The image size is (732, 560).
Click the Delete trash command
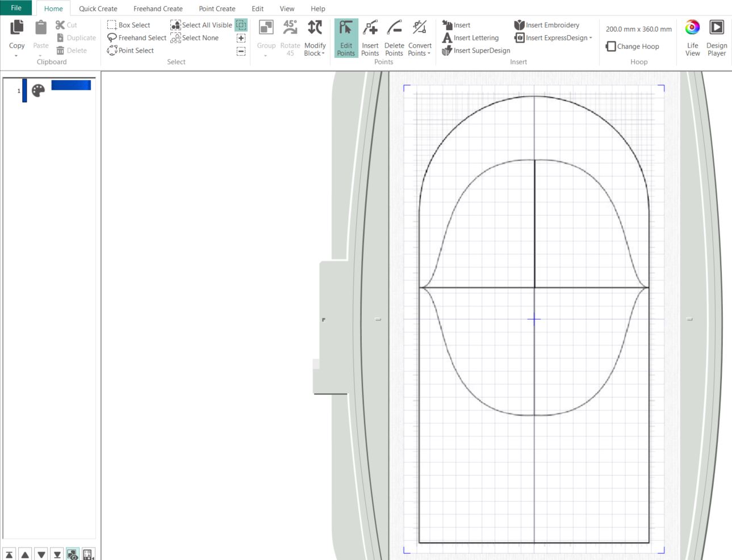pos(72,50)
